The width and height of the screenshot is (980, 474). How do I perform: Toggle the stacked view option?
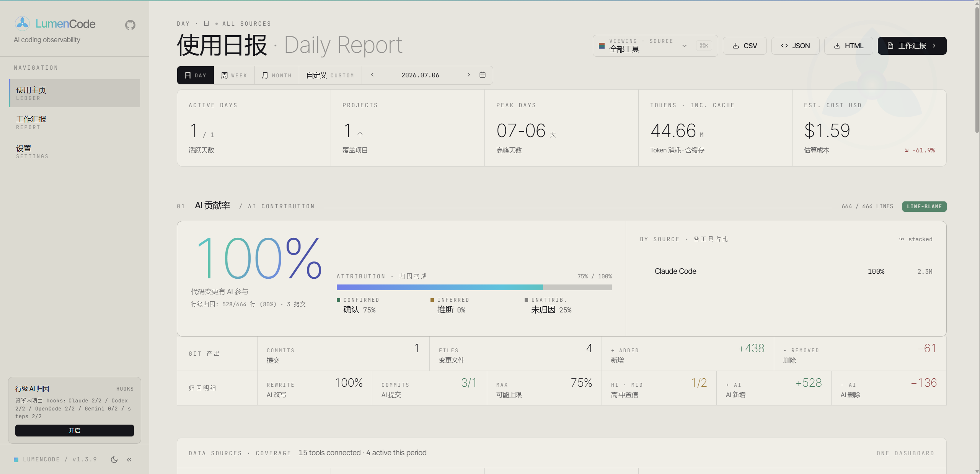click(916, 239)
